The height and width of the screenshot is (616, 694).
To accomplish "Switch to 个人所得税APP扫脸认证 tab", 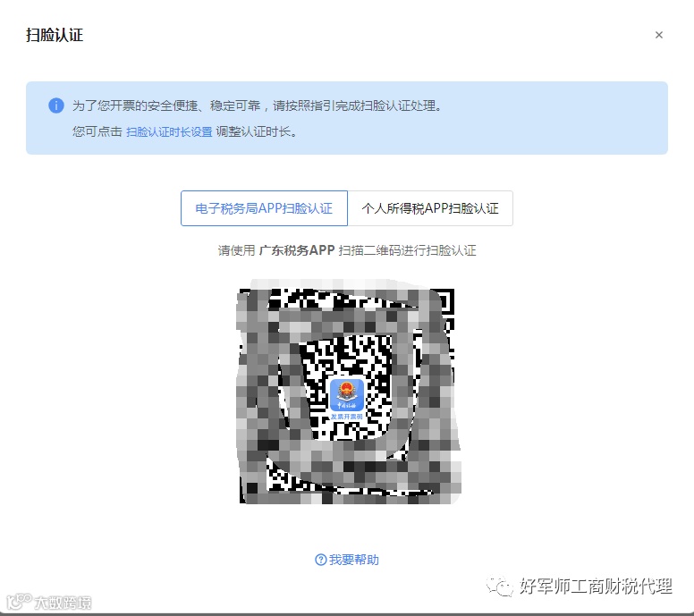I will point(430,208).
